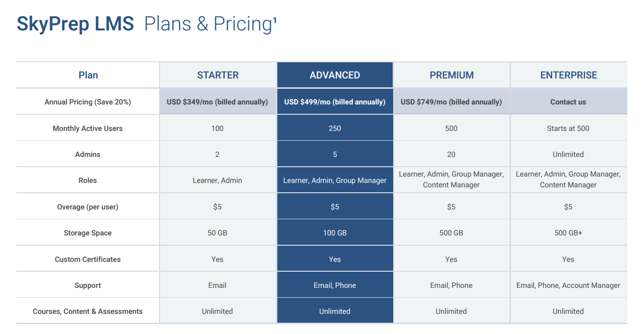Viewport: 644px width, 334px height.
Task: Click the USD $349/mo Starter price
Action: point(217,102)
